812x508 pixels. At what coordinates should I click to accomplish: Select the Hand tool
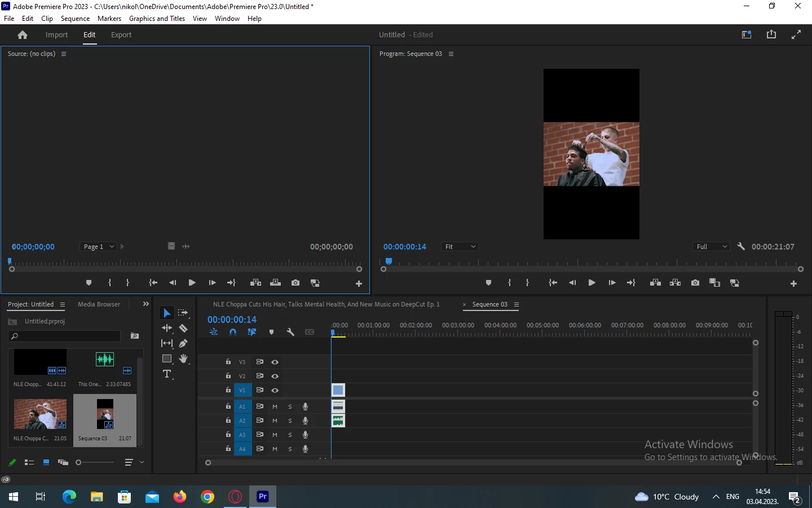coord(183,358)
